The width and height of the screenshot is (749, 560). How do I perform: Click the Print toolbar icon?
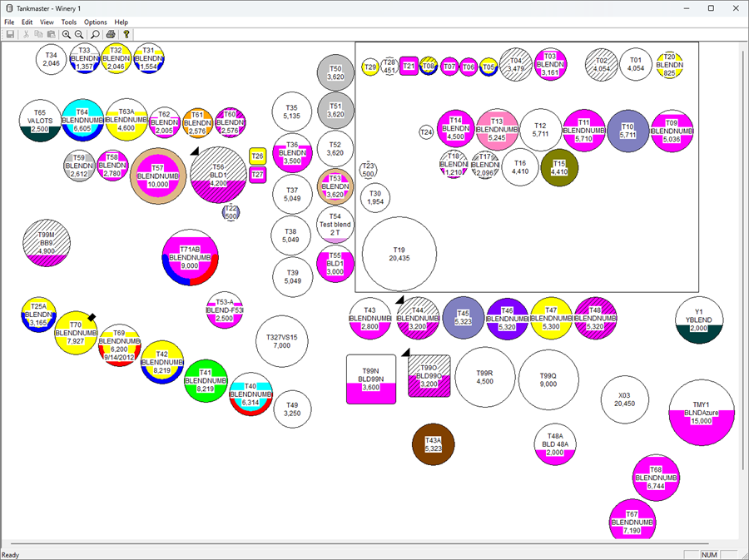point(111,34)
